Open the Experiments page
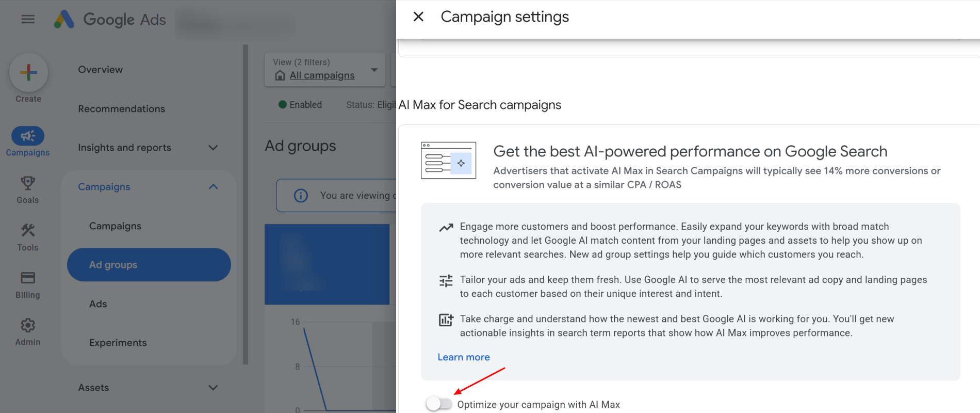This screenshot has height=413, width=980. click(118, 343)
